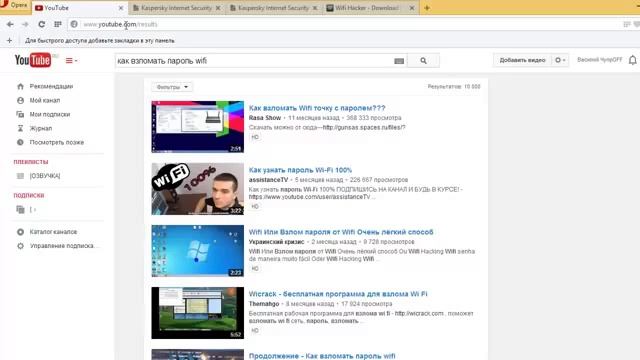Go forward with browser forward arrow
Viewport: 640px width, 360px height.
[25, 24]
